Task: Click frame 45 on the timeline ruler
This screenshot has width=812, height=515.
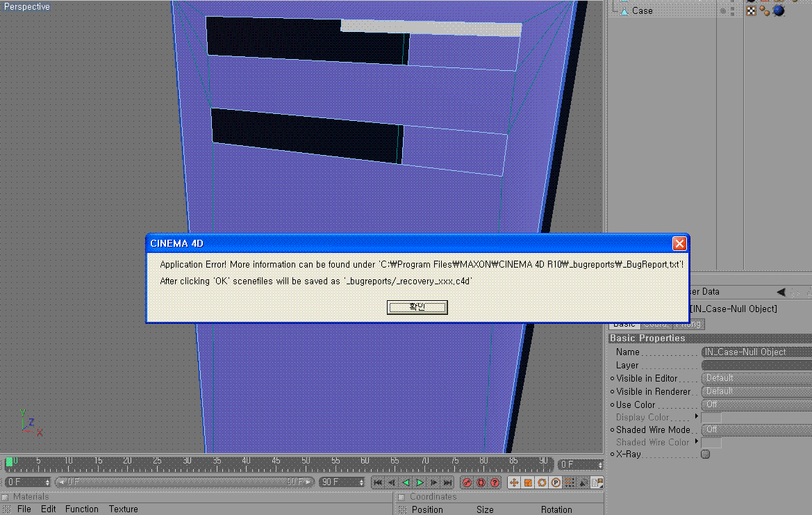Action: click(276, 462)
